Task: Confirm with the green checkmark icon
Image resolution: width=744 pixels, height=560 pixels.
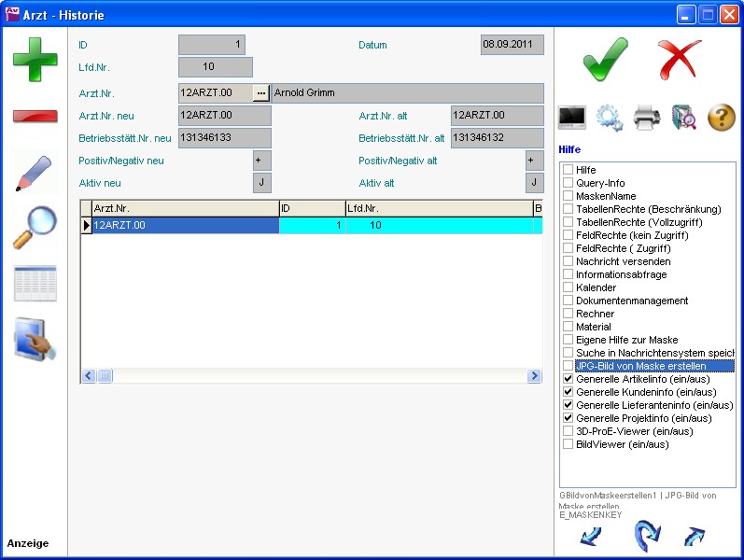Action: [x=605, y=61]
